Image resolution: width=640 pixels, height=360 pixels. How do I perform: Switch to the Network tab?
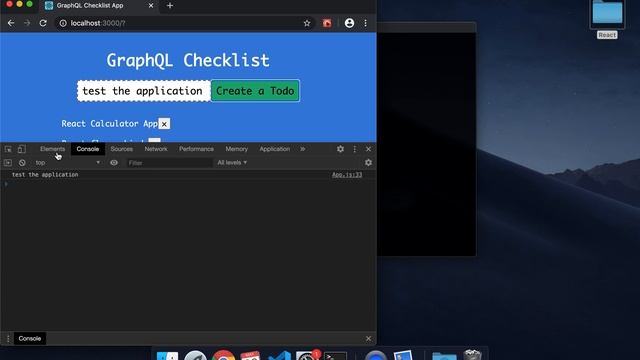(x=156, y=149)
